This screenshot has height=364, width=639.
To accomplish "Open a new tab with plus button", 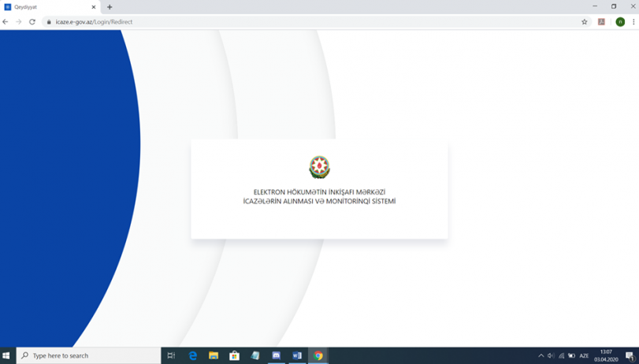I will point(110,7).
